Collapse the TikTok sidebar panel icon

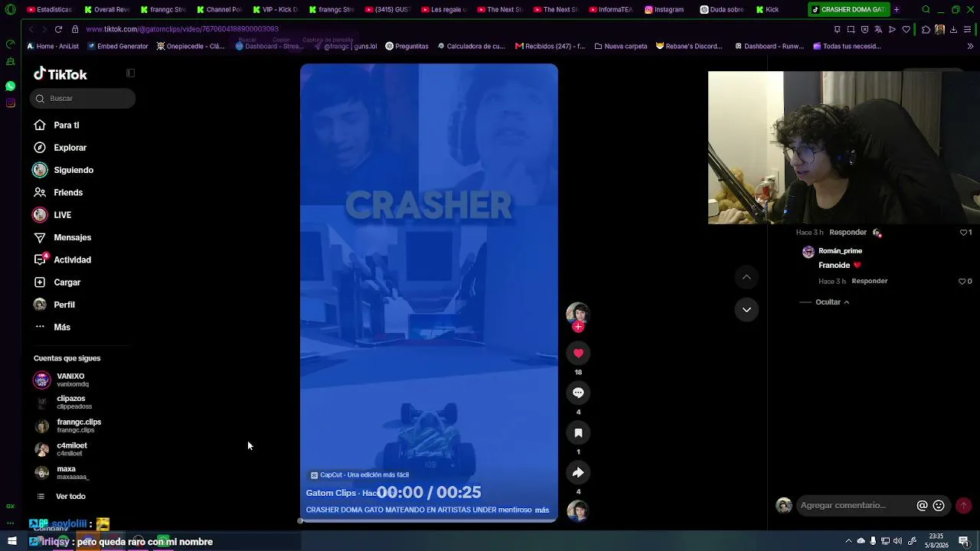130,73
